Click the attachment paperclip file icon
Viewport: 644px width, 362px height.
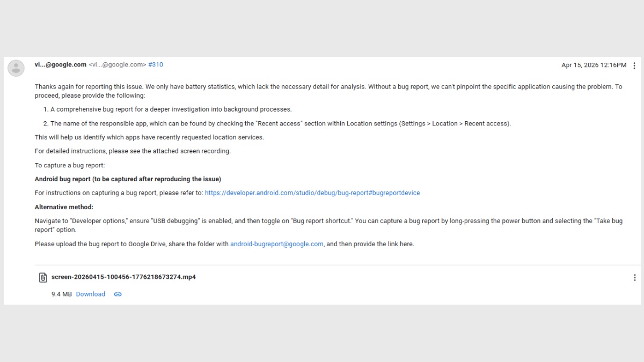43,277
